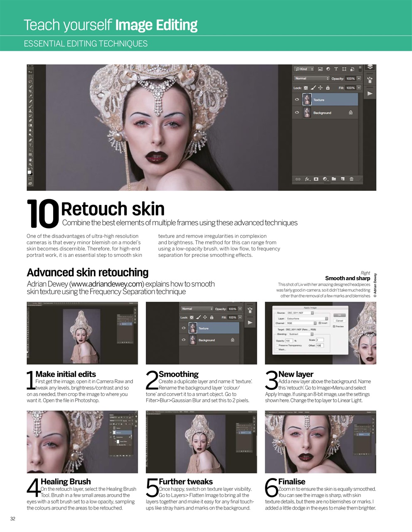This screenshot has width=412, height=532.
Task: Click the foreground color swatch
Action: click(x=29, y=173)
